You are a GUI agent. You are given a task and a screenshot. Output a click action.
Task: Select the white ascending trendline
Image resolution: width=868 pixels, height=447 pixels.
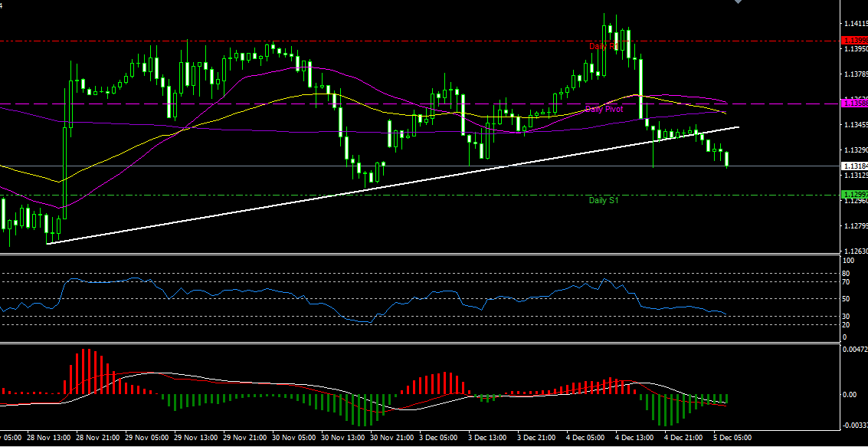(393, 186)
